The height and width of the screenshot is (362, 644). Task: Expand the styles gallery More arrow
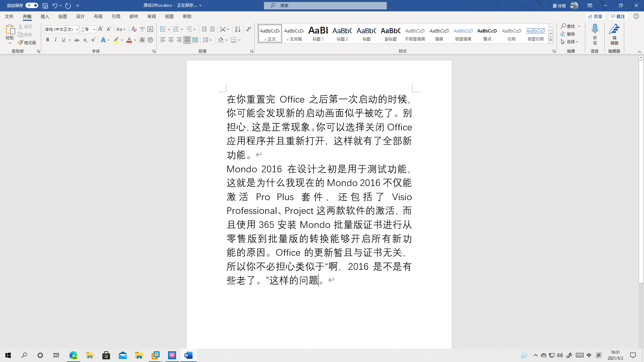coord(550,40)
